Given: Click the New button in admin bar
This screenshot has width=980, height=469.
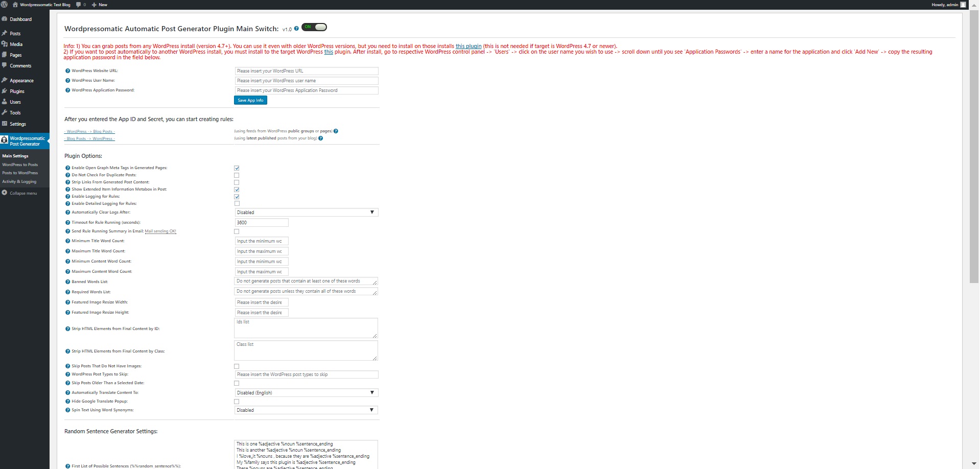Looking at the screenshot, I should 99,5.
